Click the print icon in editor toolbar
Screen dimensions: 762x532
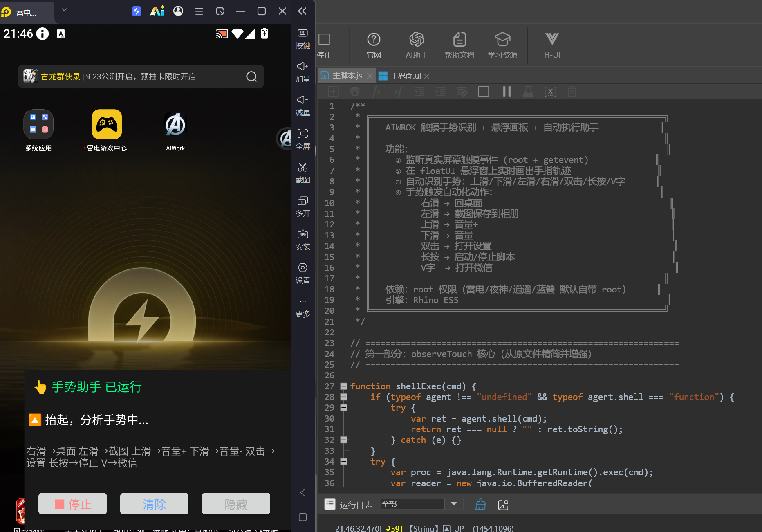pyautogui.click(x=355, y=92)
